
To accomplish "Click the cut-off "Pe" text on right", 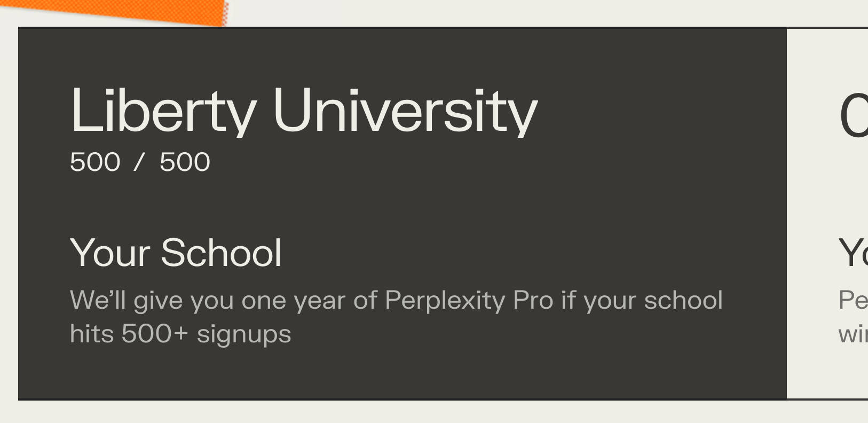I will (853, 300).
